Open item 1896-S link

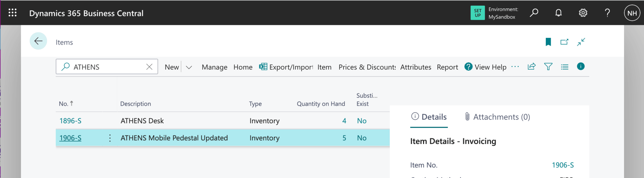[x=70, y=121]
